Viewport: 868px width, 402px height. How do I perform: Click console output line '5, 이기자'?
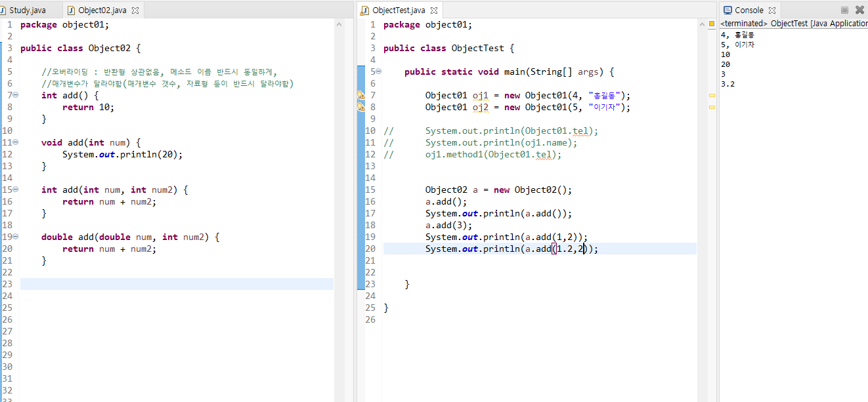[737, 45]
